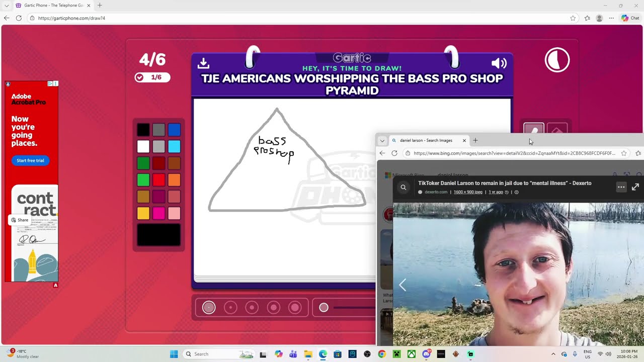Bookmark the Gartic Phone page star
644x362 pixels.
(573, 18)
